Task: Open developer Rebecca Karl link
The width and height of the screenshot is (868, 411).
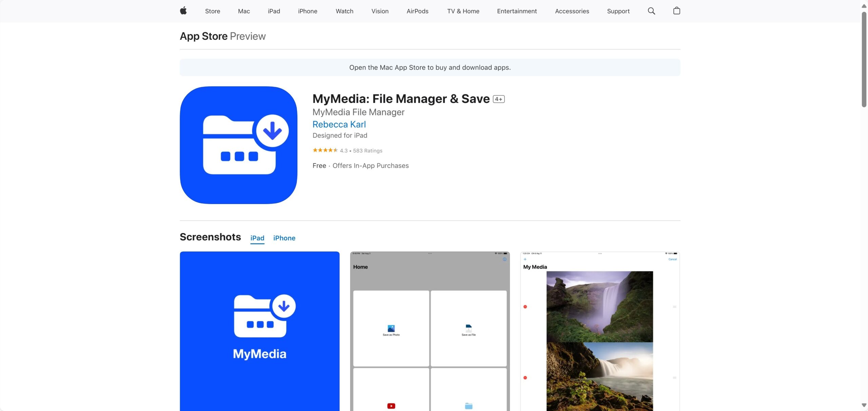Action: click(339, 124)
